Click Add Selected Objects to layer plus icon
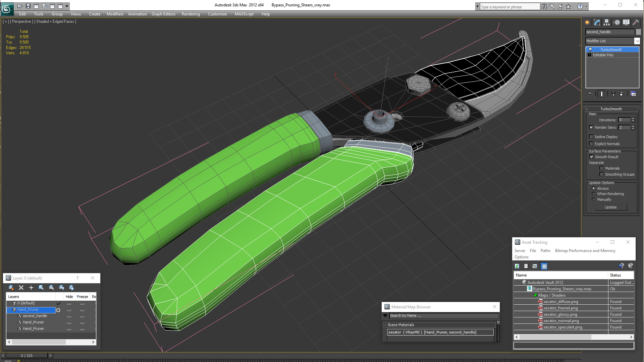The image size is (644, 362). click(x=31, y=288)
